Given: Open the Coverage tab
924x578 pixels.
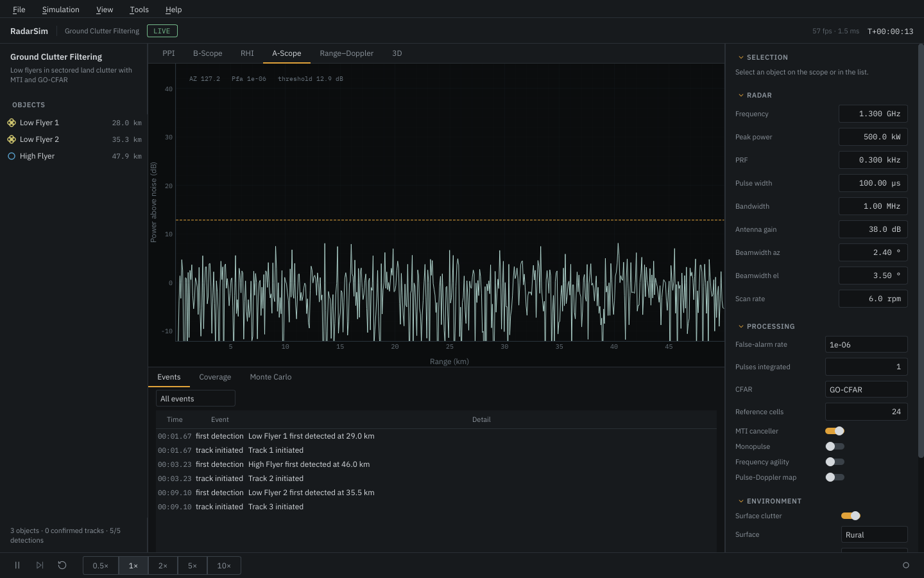Looking at the screenshot, I should tap(215, 377).
